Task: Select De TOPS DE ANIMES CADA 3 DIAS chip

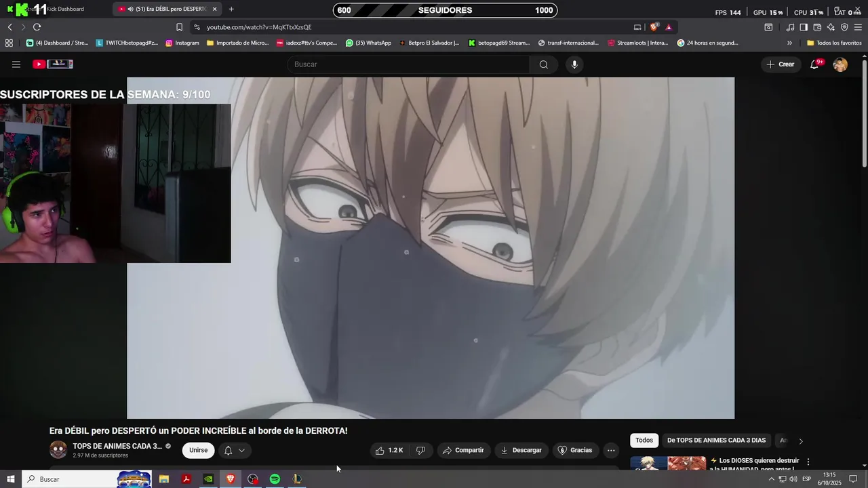Action: (716, 441)
